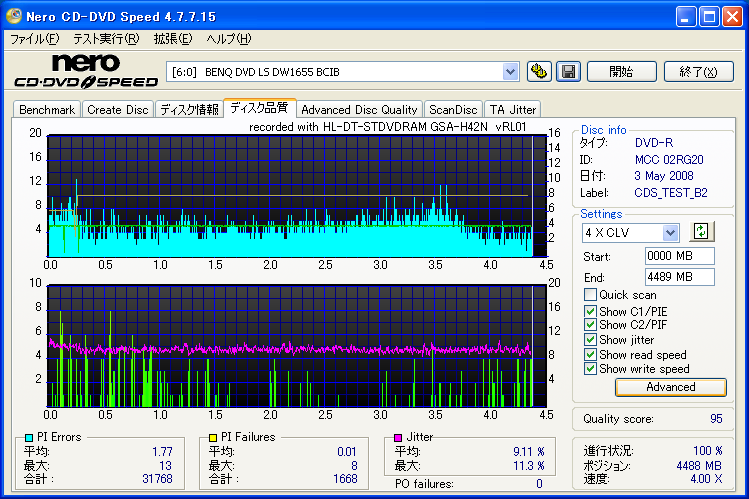Switch to the TA Jitter tab
The height and width of the screenshot is (499, 749).
click(513, 110)
